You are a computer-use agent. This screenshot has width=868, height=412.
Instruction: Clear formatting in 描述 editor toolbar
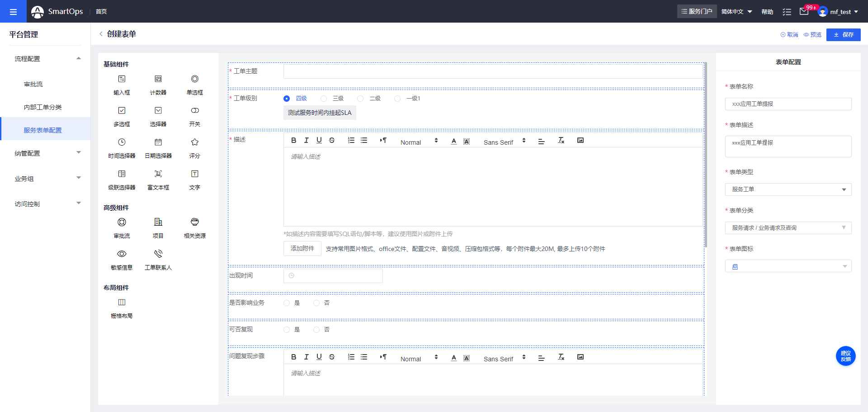[x=561, y=141]
